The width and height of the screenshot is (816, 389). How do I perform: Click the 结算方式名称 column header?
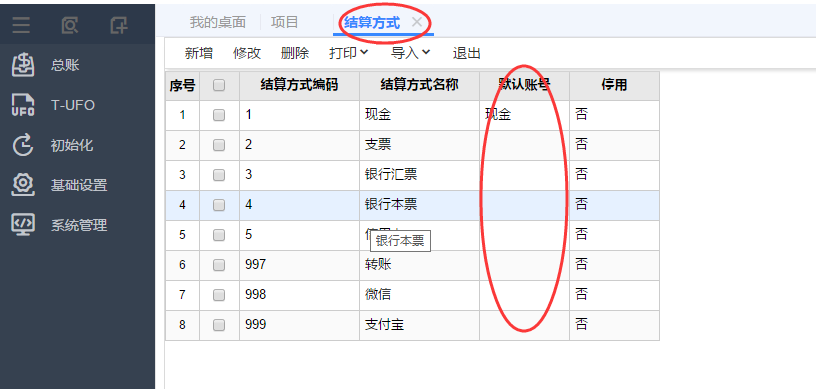point(419,85)
